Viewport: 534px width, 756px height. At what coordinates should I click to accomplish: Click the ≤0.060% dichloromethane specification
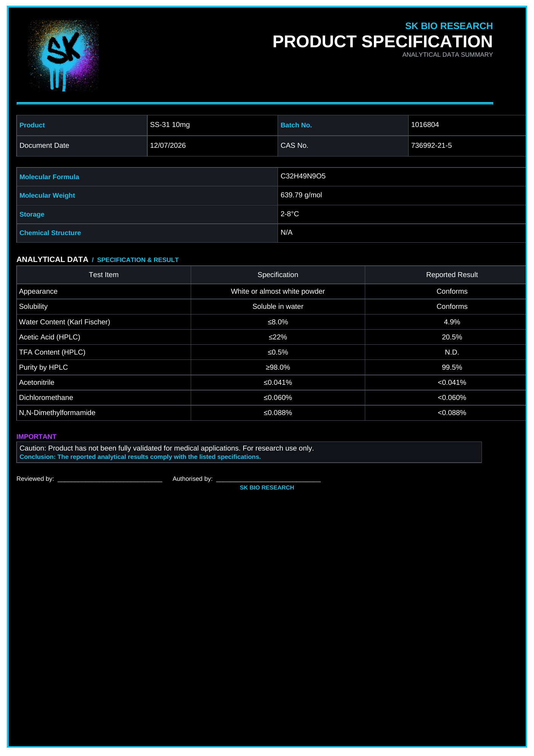pos(278,398)
